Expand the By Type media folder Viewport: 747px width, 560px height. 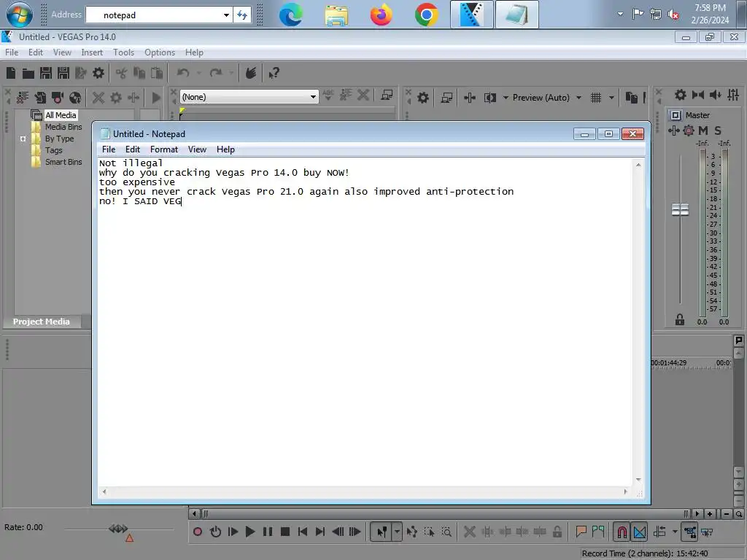pos(23,139)
